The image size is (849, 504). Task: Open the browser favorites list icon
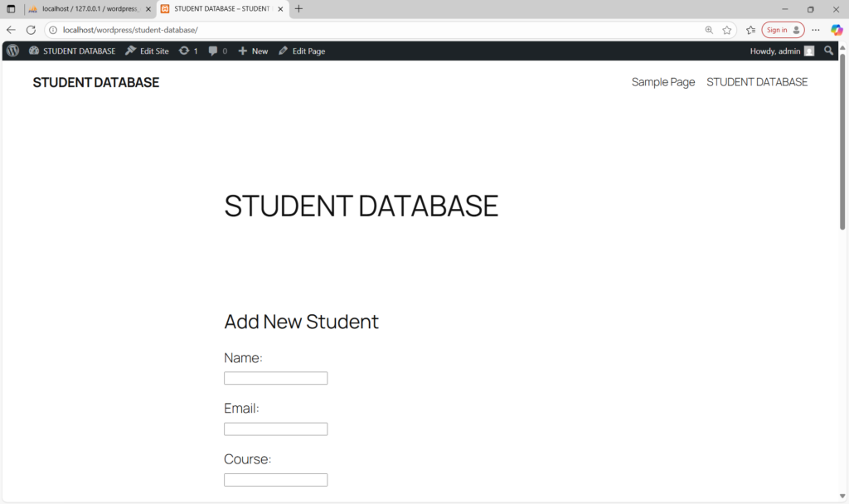coord(750,30)
